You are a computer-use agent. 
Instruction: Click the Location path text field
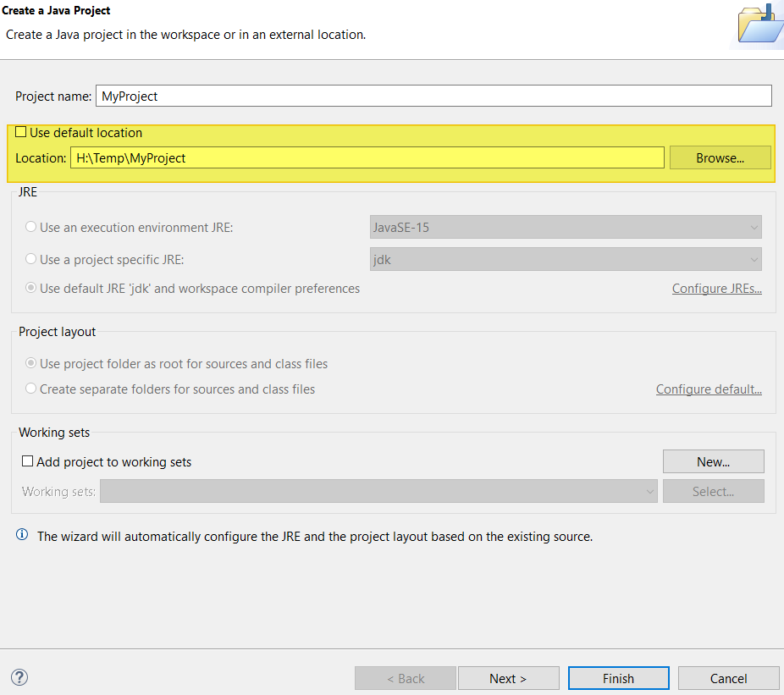tap(367, 157)
